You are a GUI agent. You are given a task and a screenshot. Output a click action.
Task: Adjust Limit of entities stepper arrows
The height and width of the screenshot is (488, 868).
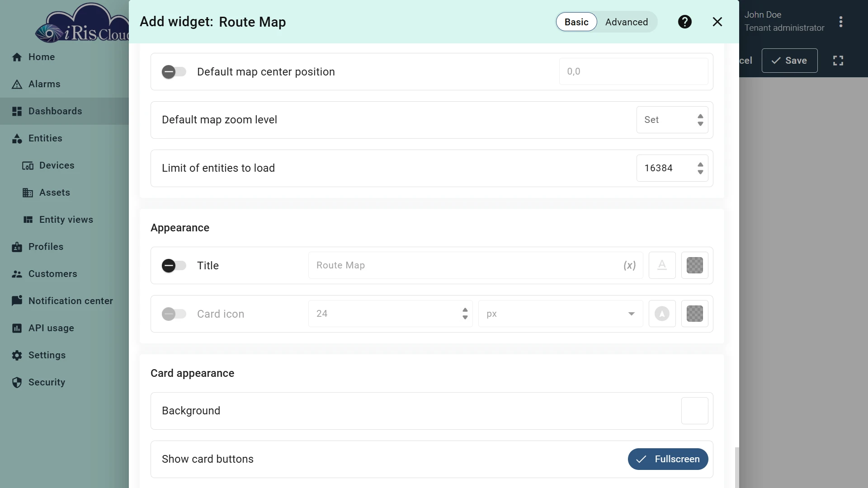pos(700,168)
